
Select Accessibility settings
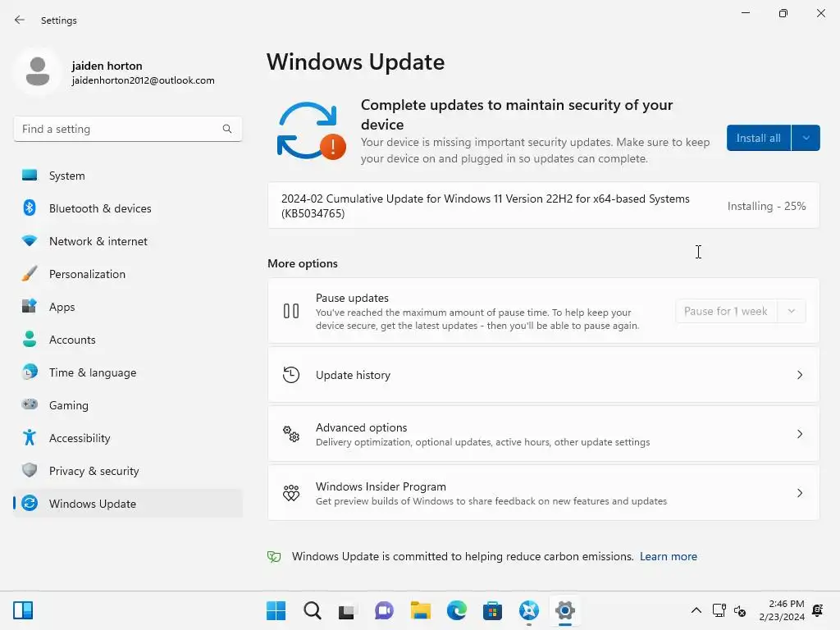pyautogui.click(x=128, y=438)
